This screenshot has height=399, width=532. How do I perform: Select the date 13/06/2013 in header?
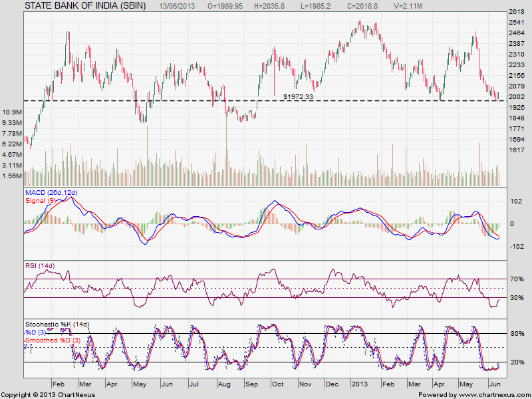tap(177, 6)
